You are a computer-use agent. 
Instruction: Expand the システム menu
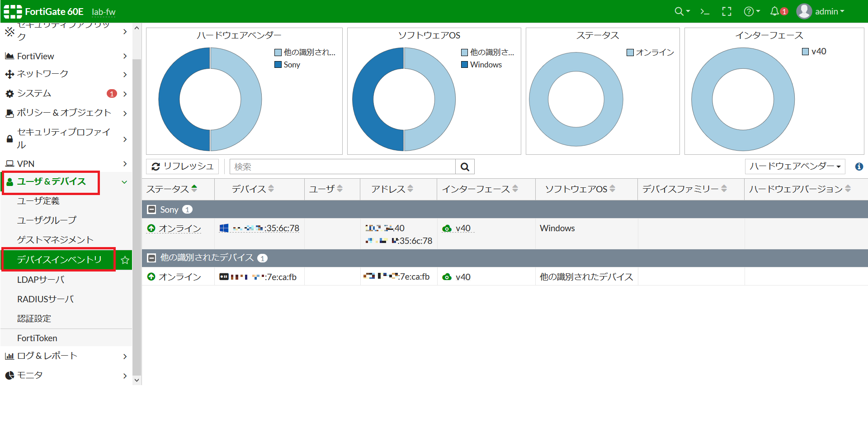pyautogui.click(x=66, y=93)
